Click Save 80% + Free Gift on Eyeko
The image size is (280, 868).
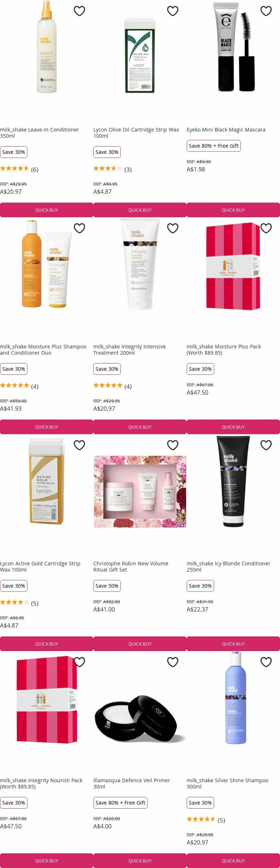tap(214, 146)
